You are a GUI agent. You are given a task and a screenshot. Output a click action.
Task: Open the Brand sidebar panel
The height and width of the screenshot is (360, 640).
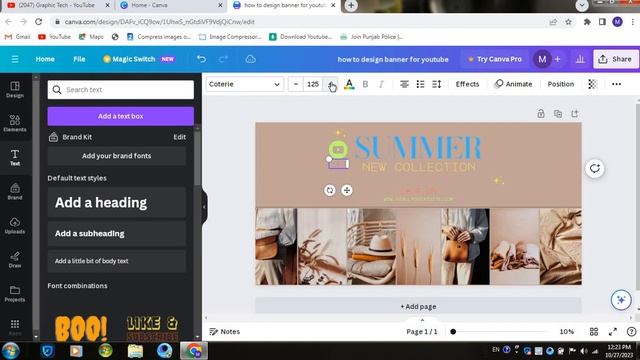(x=15, y=191)
